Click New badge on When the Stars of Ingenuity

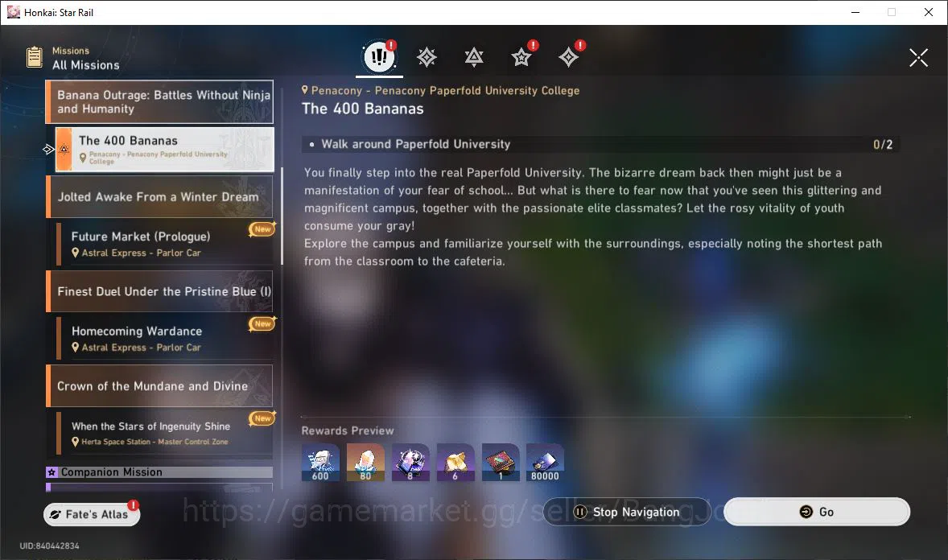point(262,418)
